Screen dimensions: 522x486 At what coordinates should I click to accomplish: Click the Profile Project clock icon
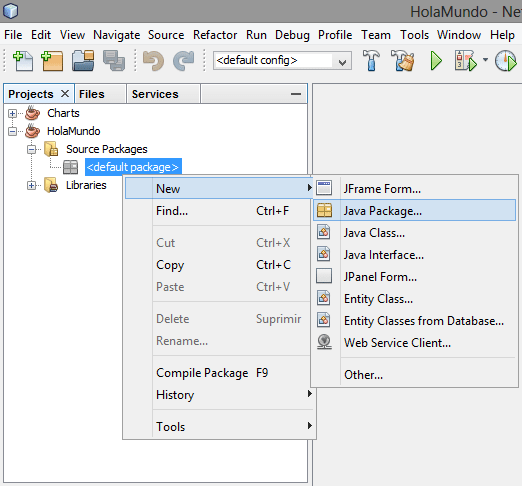point(506,61)
